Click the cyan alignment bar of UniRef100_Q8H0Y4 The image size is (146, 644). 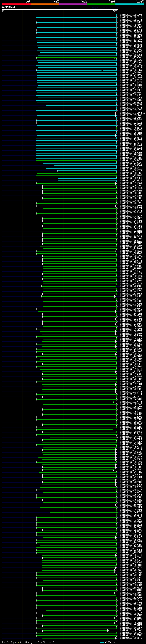click(87, 170)
